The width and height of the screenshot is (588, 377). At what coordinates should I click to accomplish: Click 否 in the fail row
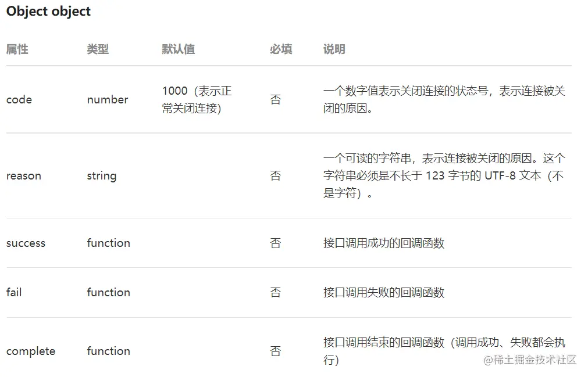(276, 292)
